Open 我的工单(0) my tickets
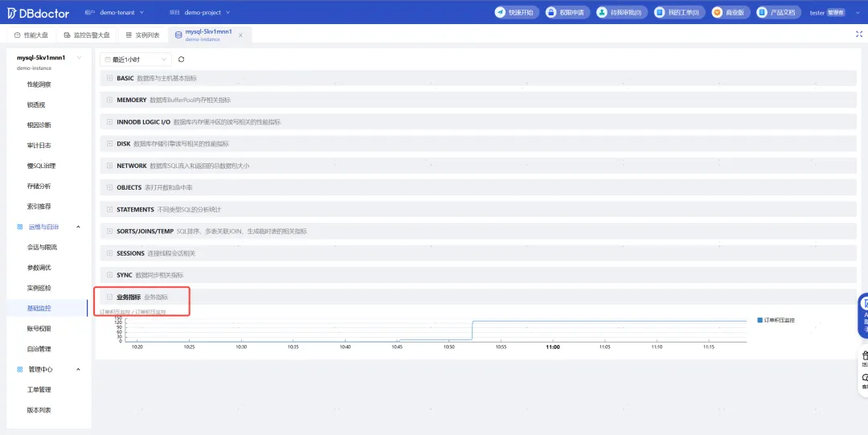 click(x=678, y=12)
